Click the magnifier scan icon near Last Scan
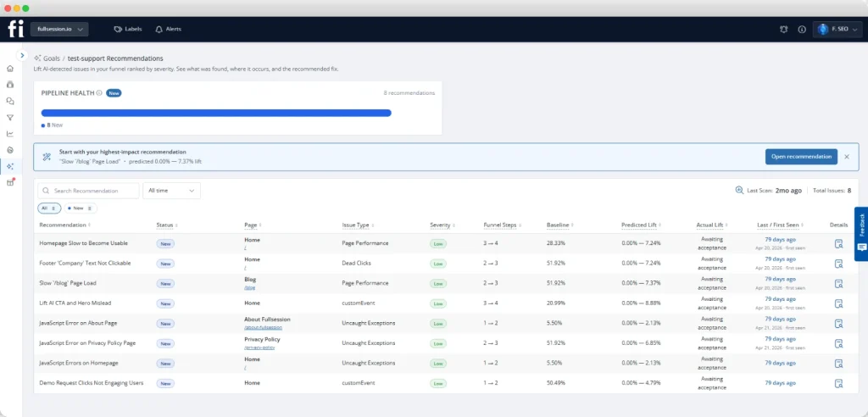The width and height of the screenshot is (868, 417). (x=739, y=190)
